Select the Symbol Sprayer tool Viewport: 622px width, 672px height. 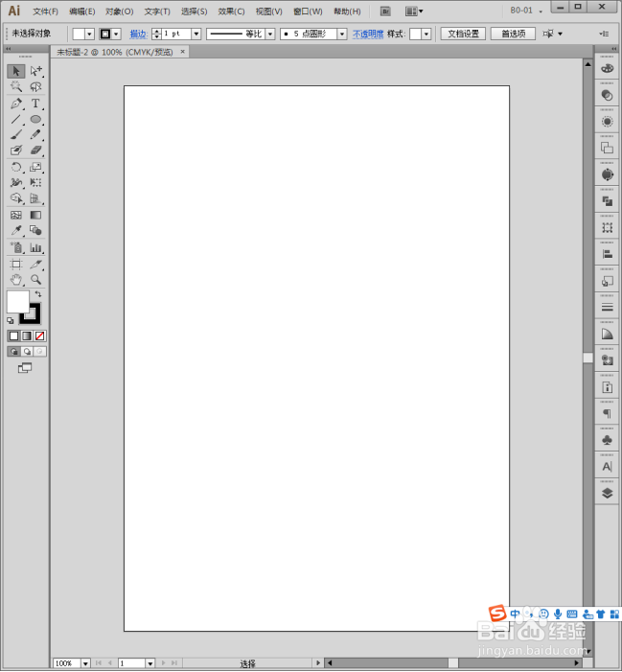[x=16, y=247]
